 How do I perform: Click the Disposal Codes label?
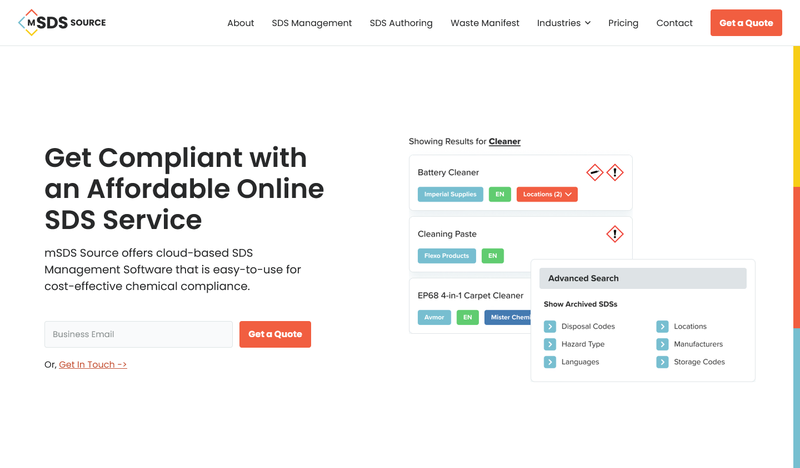(x=588, y=327)
